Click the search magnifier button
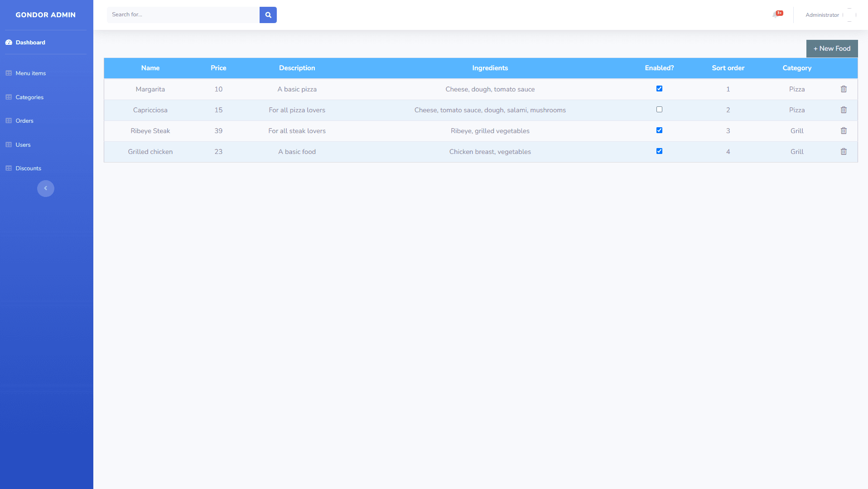Viewport: 868px width, 489px height. pos(268,15)
